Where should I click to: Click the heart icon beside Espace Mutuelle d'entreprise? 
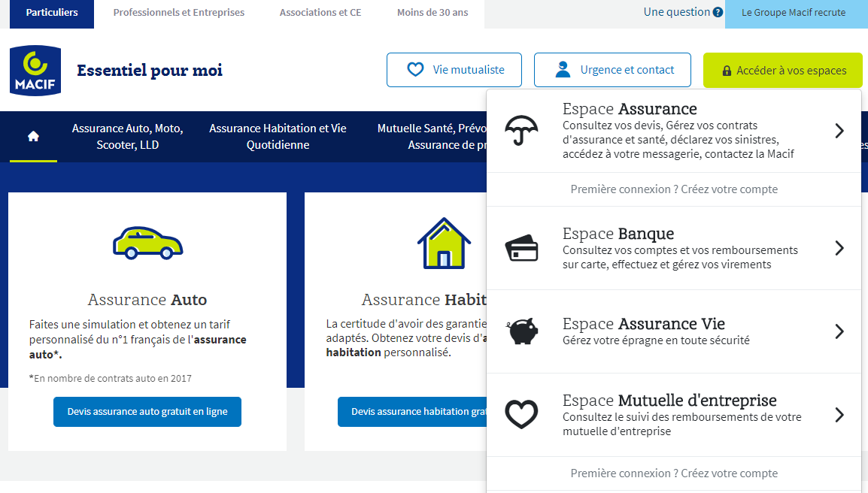tap(521, 413)
